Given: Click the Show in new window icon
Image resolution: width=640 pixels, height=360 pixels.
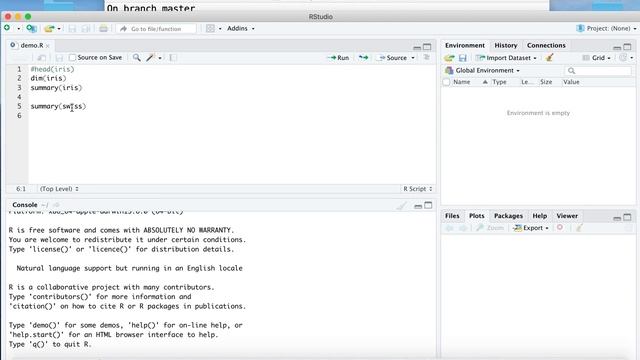Looking at the screenshot, I should pos(41,58).
